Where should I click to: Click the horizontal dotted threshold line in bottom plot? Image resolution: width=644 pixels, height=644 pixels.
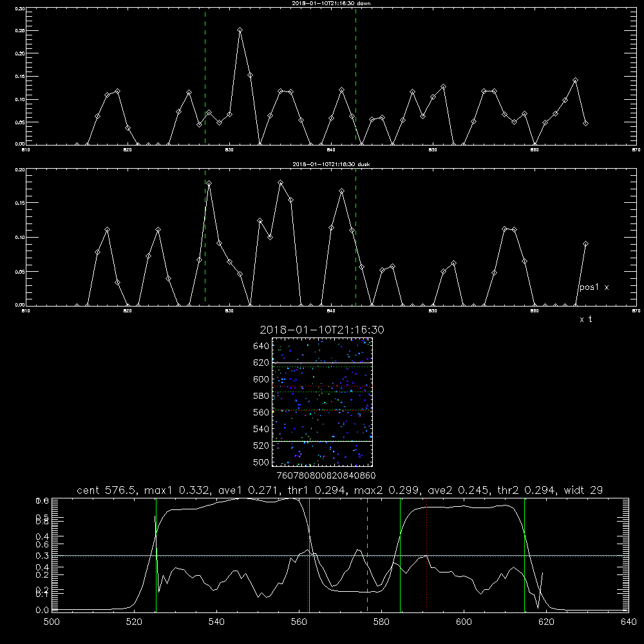[340, 556]
